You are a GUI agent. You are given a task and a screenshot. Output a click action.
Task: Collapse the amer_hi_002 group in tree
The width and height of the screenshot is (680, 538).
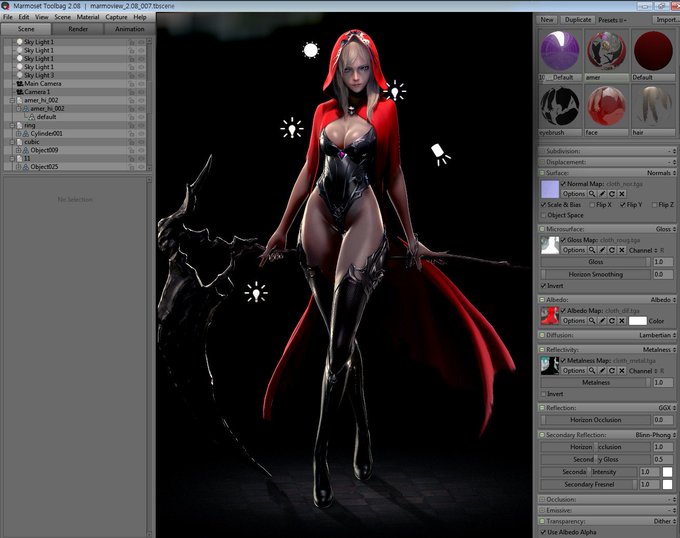pyautogui.click(x=12, y=100)
